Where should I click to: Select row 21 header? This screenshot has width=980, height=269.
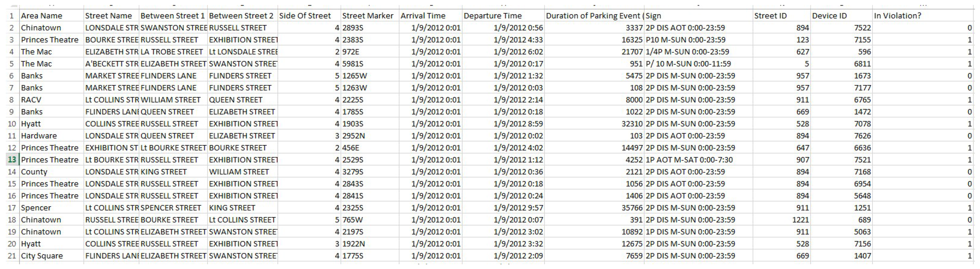[x=12, y=256]
